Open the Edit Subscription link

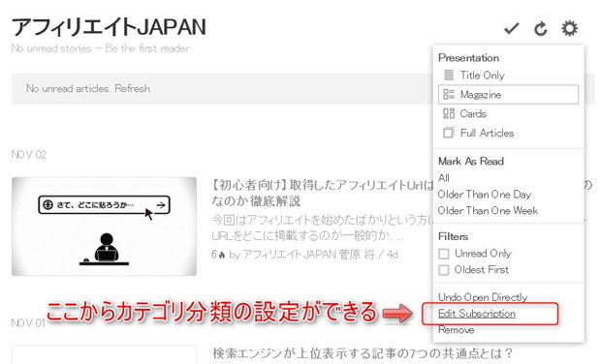tap(476, 314)
